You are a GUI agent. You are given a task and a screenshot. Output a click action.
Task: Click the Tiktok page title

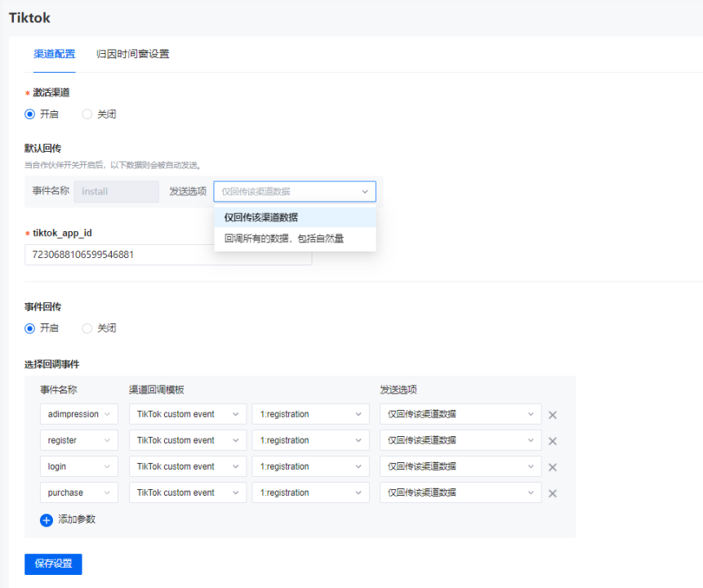click(x=29, y=18)
